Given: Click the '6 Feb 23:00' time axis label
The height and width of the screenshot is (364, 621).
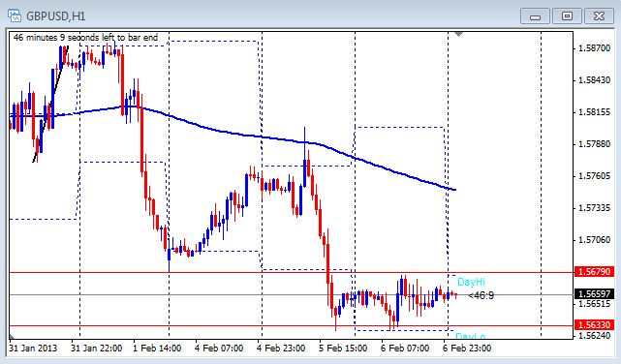Looking at the screenshot, I should click(467, 349).
